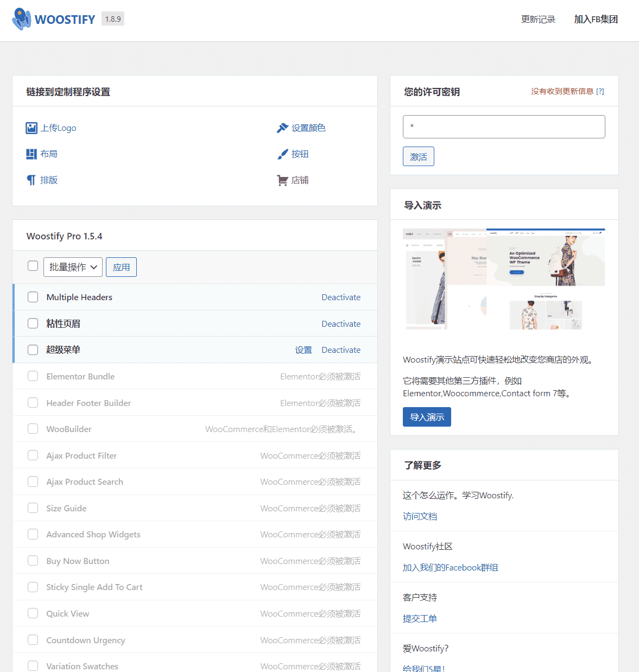Click the license key input field
639x672 pixels.
click(x=504, y=126)
